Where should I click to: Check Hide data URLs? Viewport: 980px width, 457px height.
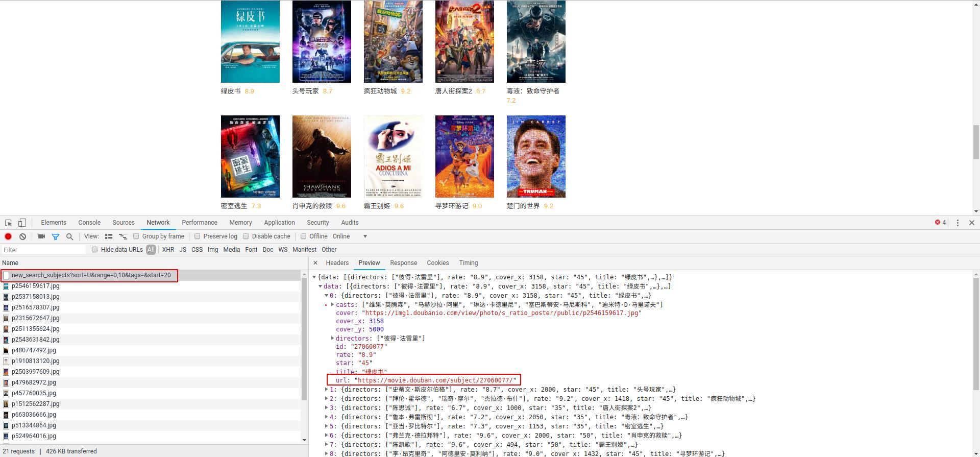(x=94, y=250)
